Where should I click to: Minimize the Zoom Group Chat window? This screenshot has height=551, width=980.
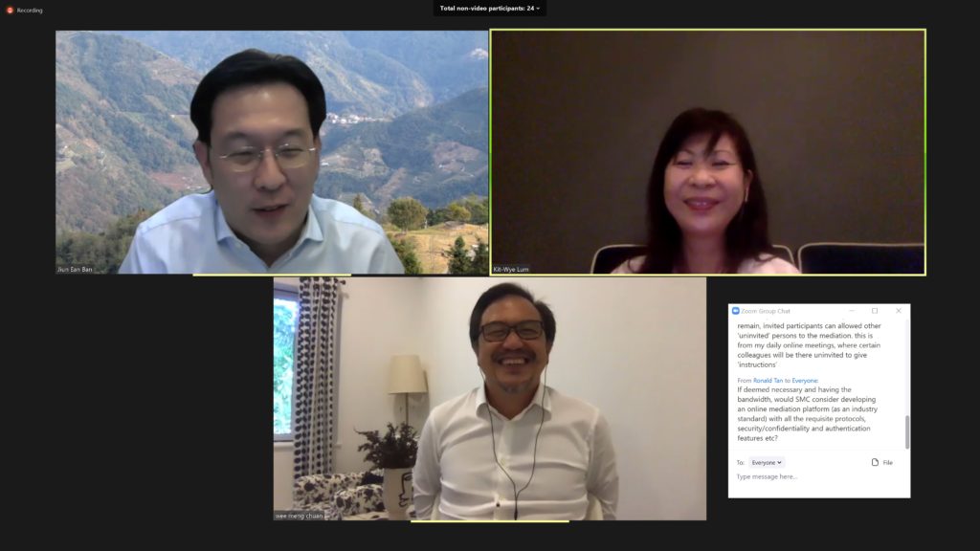pyautogui.click(x=852, y=311)
